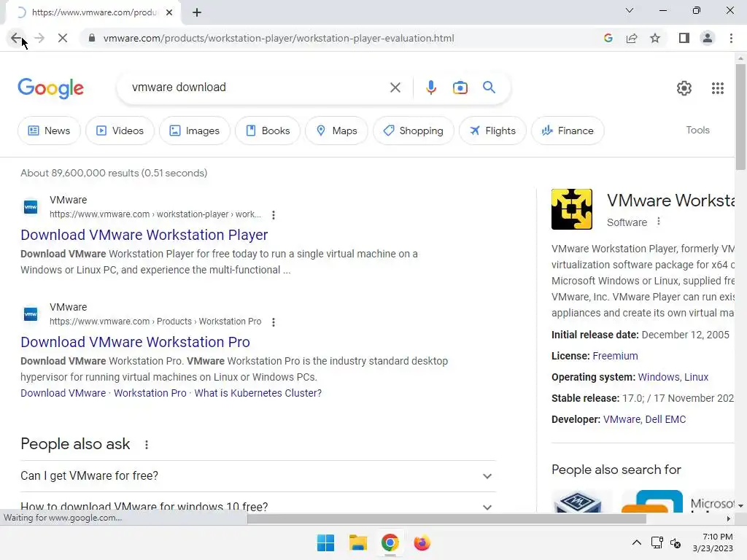Screen dimensions: 747x560
Task: Close the vmware.com browser tab
Action: [x=169, y=12]
